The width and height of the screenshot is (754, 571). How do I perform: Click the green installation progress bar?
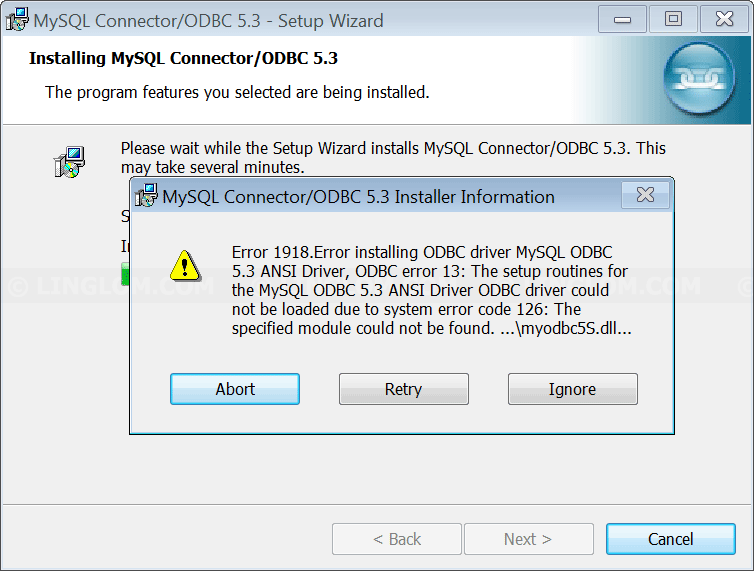click(x=125, y=274)
